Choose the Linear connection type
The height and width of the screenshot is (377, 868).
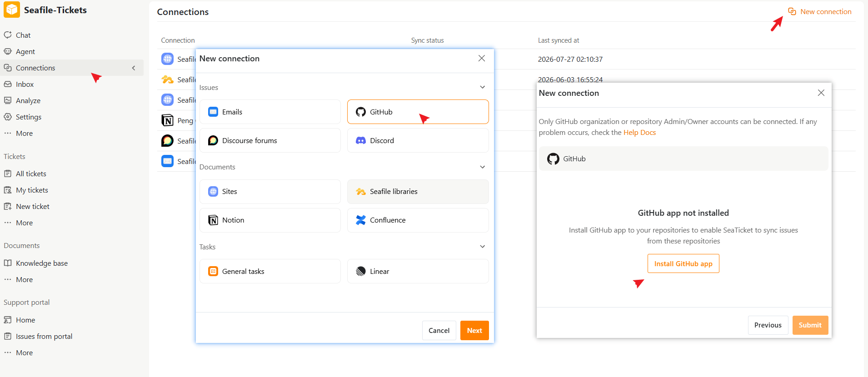point(418,271)
